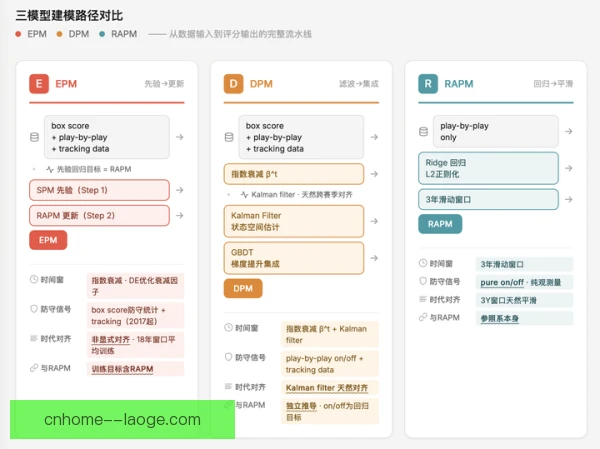Select the Ridge 回归 L2正则化 box
Viewport: 600px width, 449px height.
(x=488, y=168)
